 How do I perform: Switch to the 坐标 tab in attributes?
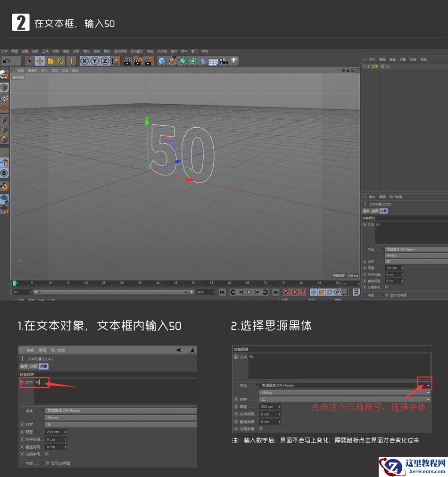pos(374,211)
